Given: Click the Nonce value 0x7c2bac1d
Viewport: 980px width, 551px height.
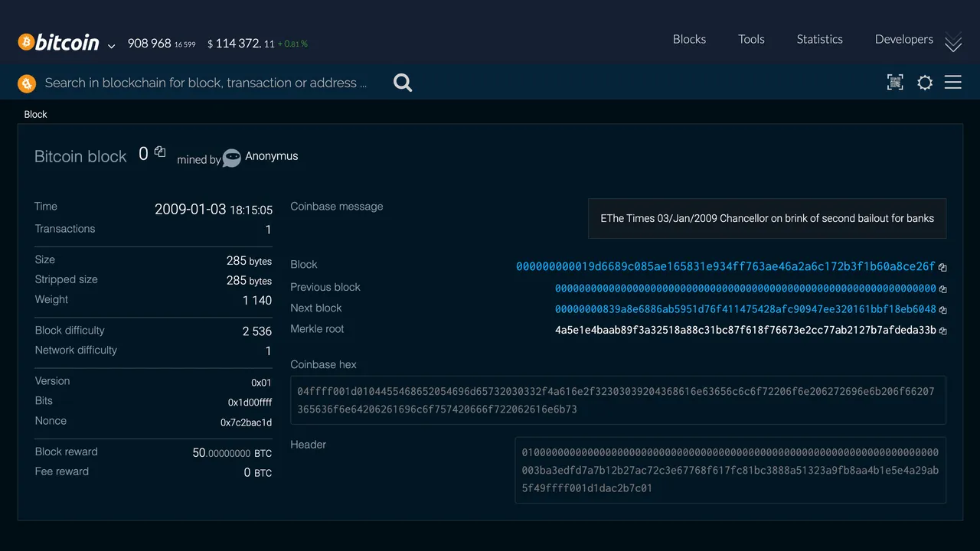Looking at the screenshot, I should [x=246, y=422].
